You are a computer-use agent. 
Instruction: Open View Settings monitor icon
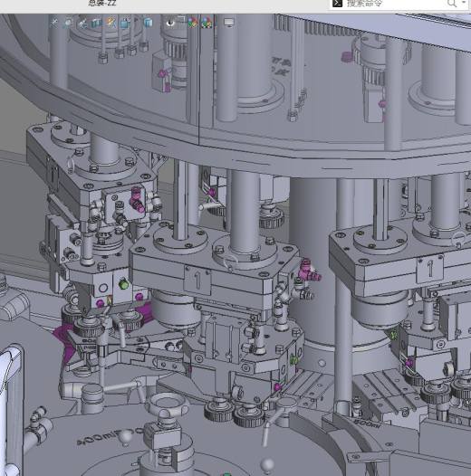tap(229, 22)
